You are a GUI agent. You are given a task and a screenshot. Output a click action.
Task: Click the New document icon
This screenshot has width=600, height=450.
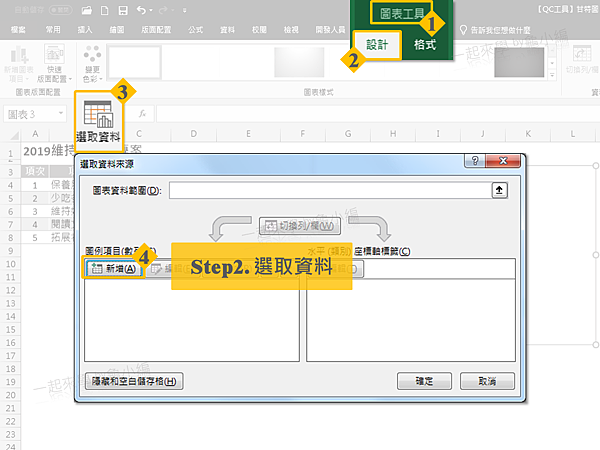click(x=104, y=10)
